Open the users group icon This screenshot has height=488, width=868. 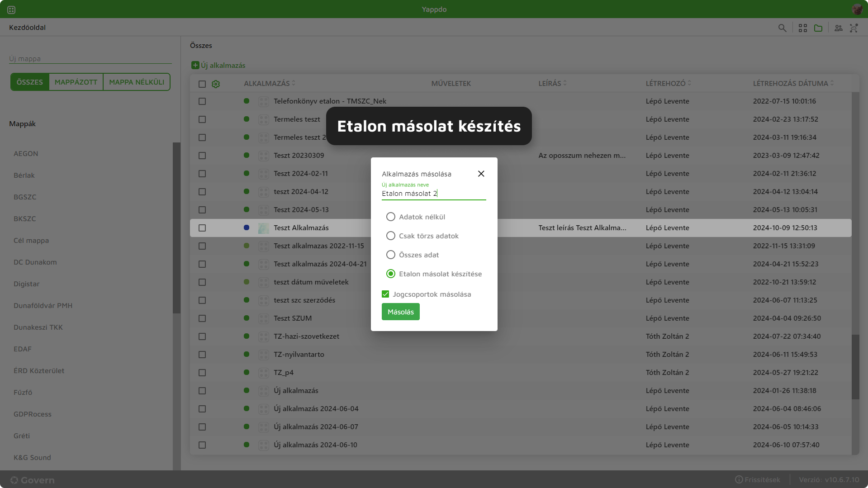tap(839, 28)
